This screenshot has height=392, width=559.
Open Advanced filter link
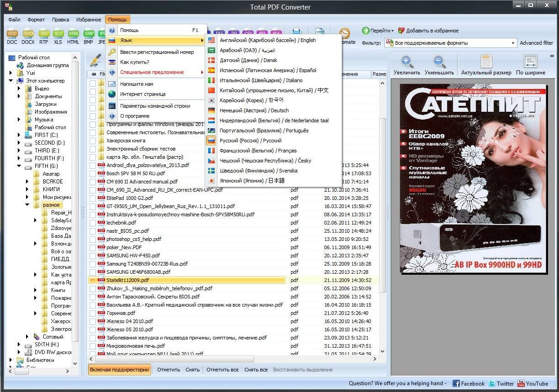(537, 43)
